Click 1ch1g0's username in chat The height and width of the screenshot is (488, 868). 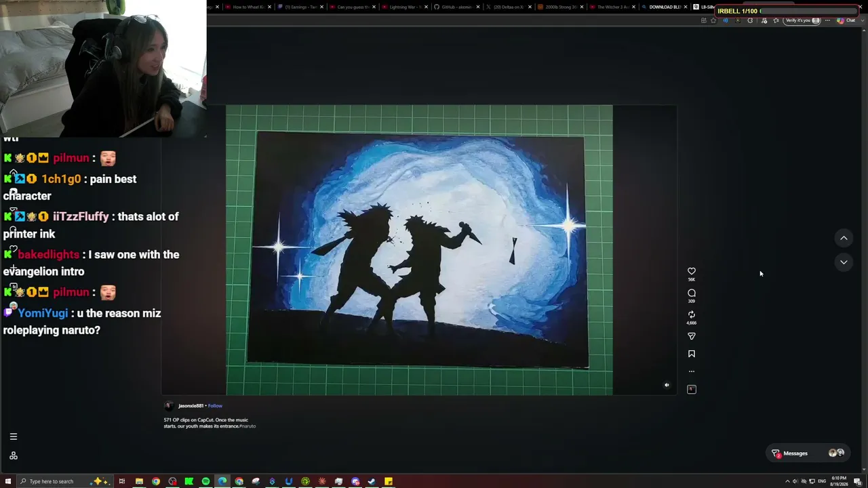click(61, 179)
